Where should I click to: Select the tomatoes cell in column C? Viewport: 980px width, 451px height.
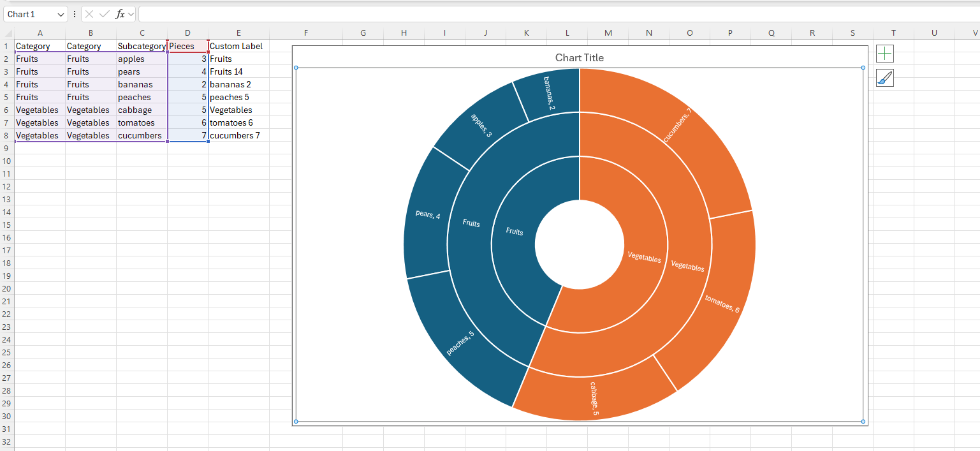142,122
